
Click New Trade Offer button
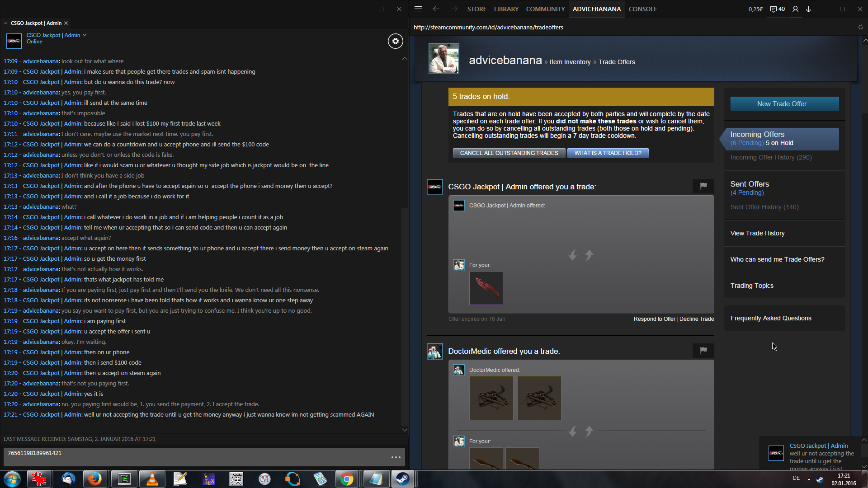tap(784, 104)
